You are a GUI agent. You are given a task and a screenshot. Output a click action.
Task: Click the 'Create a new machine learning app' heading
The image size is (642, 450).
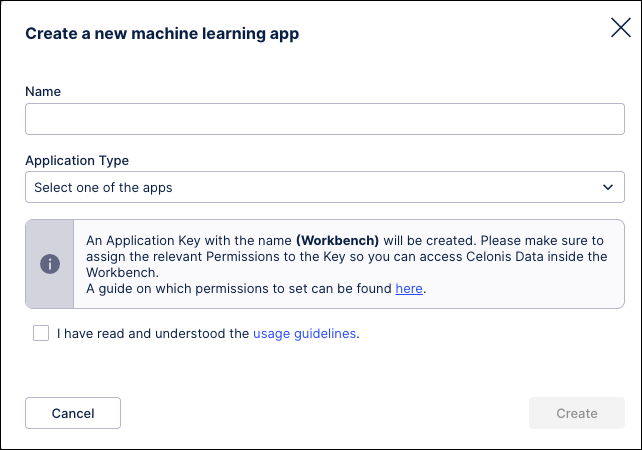coord(162,34)
